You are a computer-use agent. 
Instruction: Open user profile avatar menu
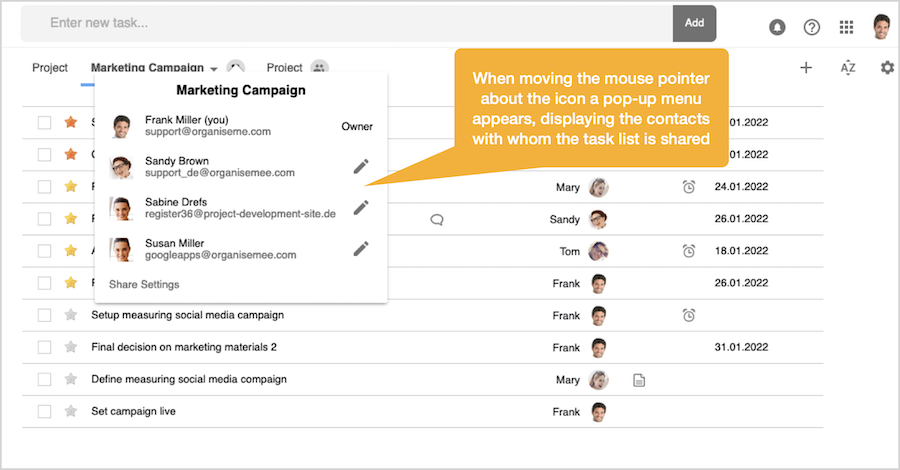[x=882, y=27]
